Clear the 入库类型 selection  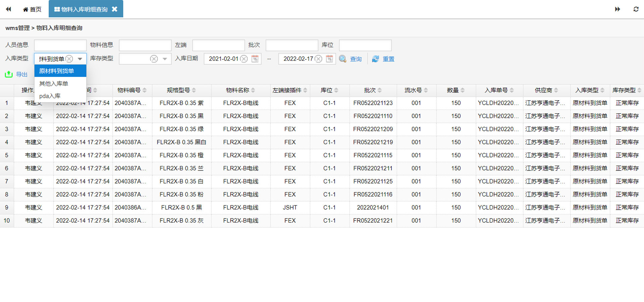(69, 59)
